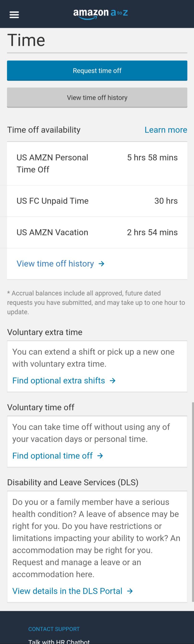Click the Time page heading

(x=27, y=40)
